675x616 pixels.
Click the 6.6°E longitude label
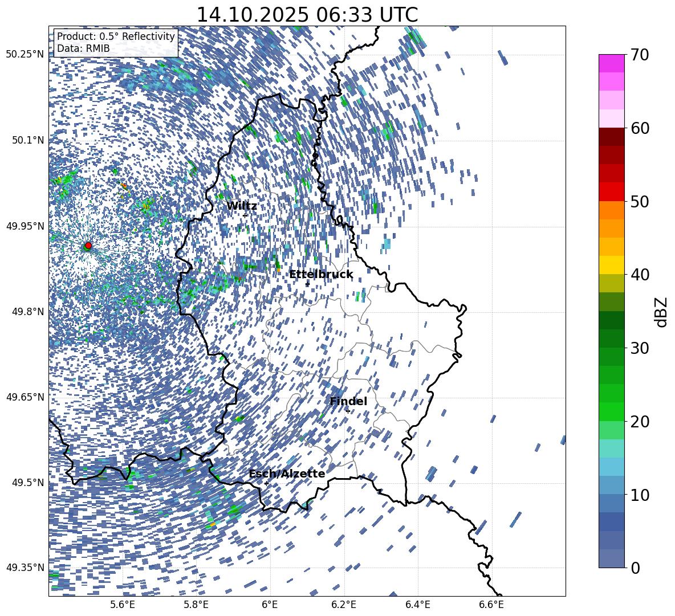click(x=491, y=605)
